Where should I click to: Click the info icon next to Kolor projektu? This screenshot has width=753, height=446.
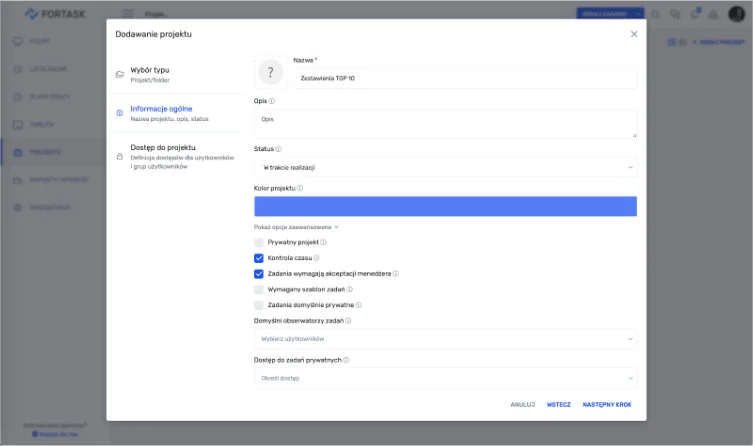[300, 188]
